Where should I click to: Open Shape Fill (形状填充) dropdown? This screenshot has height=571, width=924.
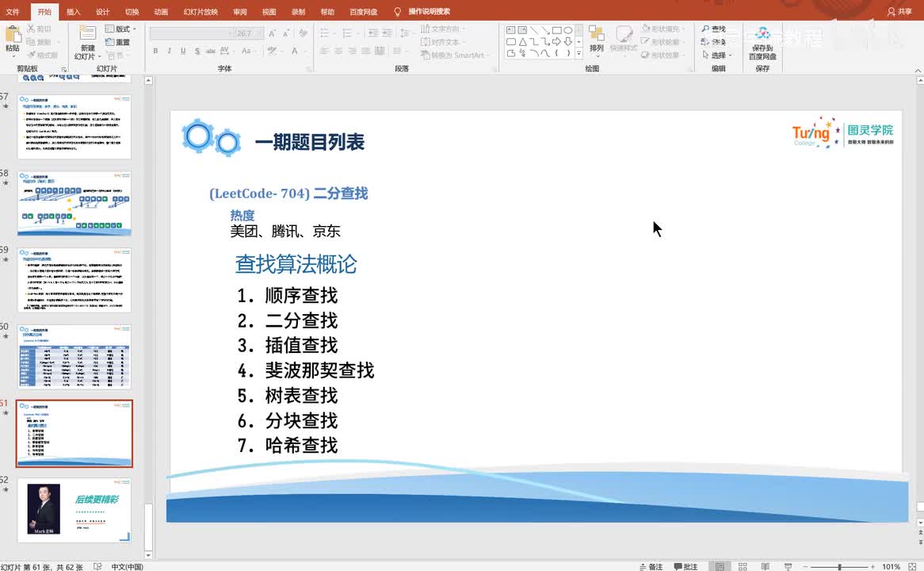click(663, 29)
